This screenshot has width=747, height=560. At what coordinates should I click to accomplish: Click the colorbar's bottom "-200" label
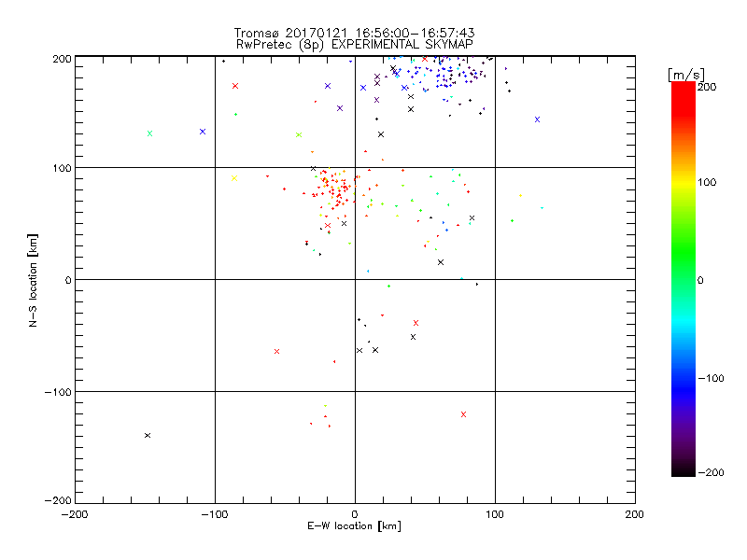pyautogui.click(x=711, y=473)
